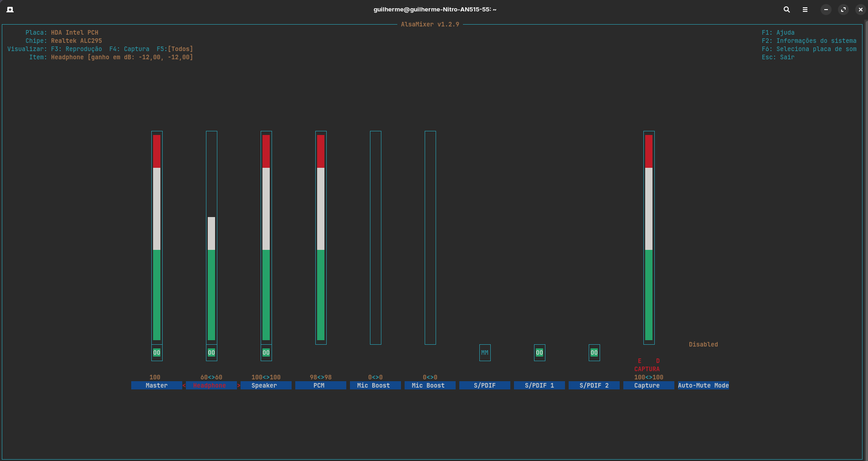This screenshot has width=868, height=461.
Task: Click the terminal search icon
Action: click(786, 10)
